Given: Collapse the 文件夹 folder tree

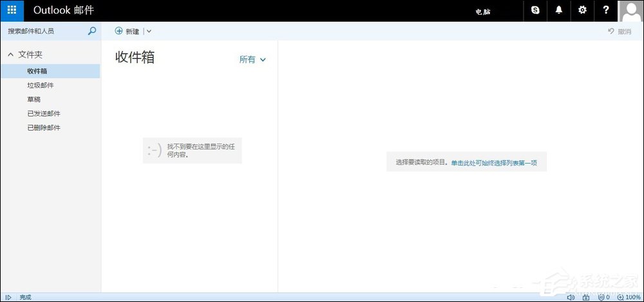Looking at the screenshot, I should point(11,55).
